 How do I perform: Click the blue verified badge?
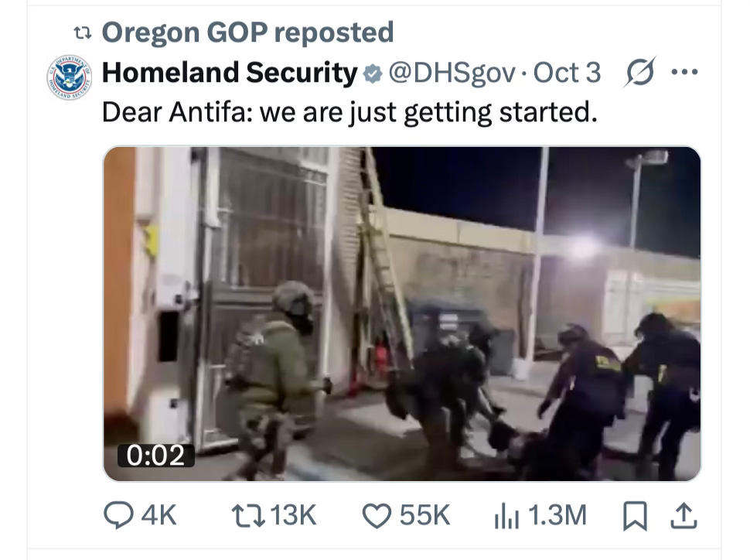pos(373,73)
